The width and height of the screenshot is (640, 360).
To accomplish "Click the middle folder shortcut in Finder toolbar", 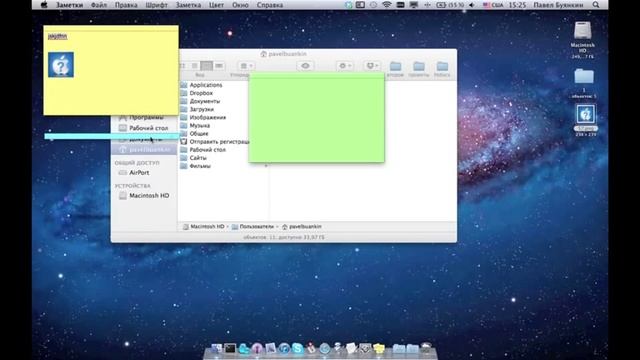I will pos(418,66).
